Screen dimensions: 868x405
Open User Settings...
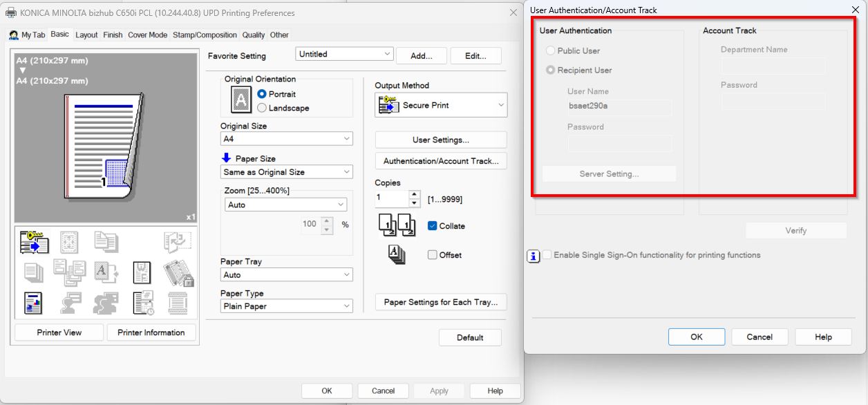[441, 140]
